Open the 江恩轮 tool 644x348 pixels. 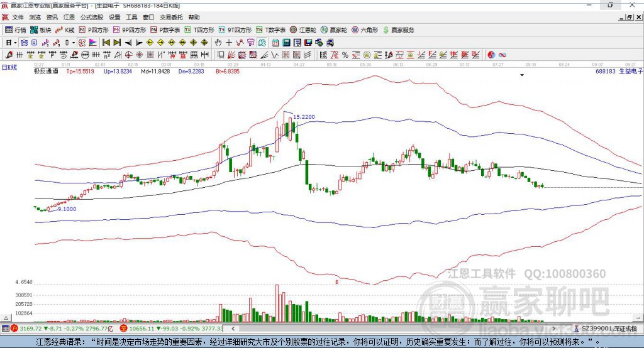pyautogui.click(x=303, y=30)
